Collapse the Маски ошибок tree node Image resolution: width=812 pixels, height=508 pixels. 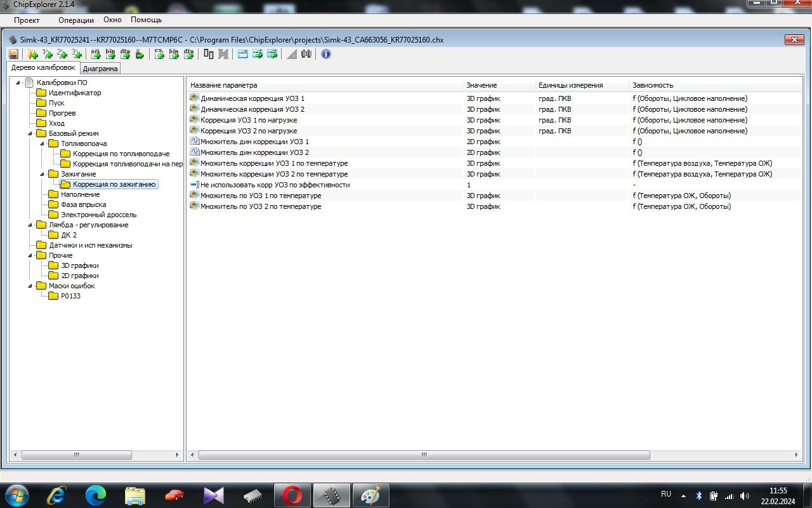tap(30, 286)
